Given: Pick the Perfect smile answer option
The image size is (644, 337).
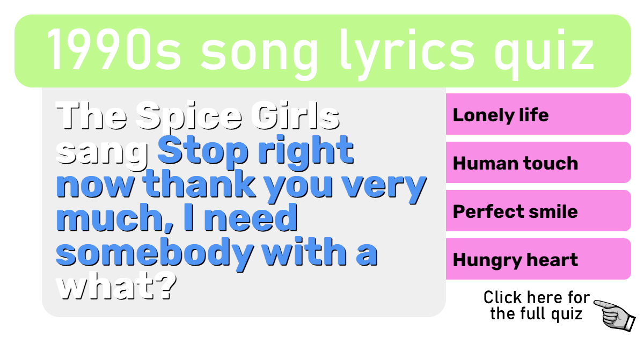Looking at the screenshot, I should click(x=538, y=211).
